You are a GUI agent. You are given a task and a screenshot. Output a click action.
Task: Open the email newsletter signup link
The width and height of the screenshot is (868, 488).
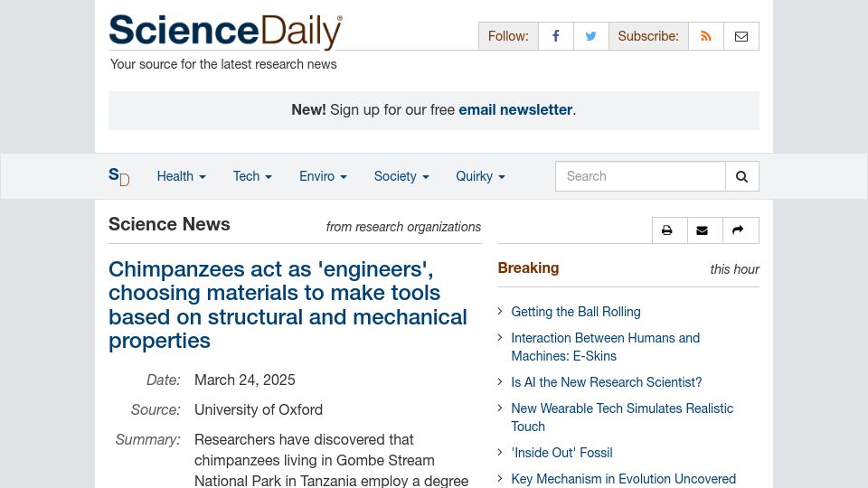[515, 109]
